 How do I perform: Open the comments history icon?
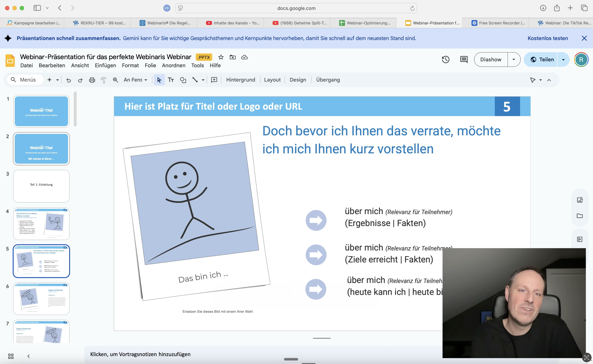[464, 60]
